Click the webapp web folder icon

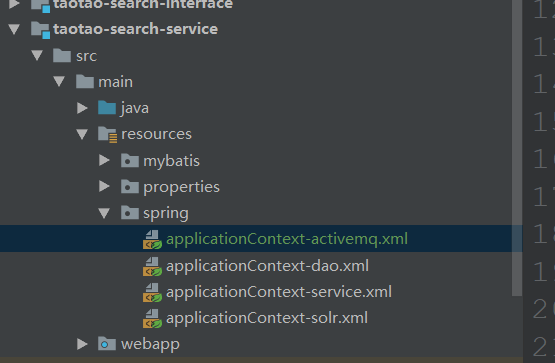(107, 344)
